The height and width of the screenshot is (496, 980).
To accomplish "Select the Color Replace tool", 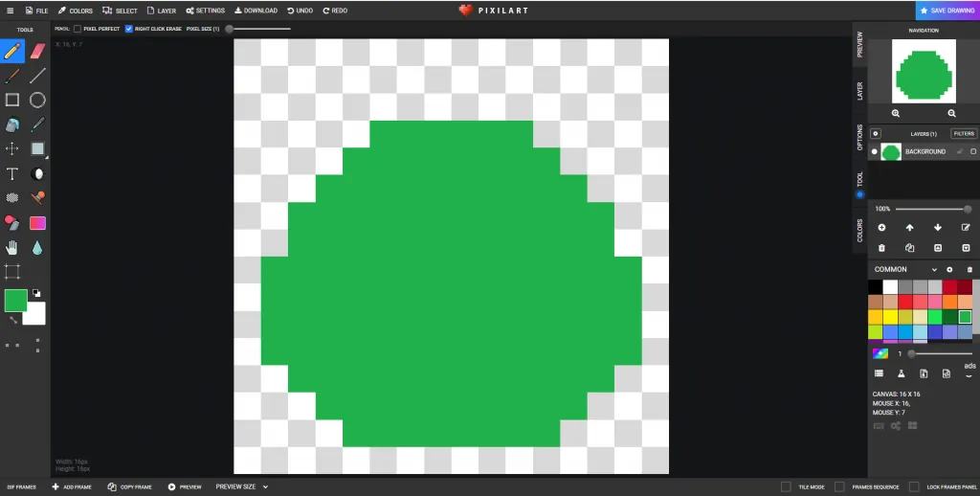I will [11, 223].
